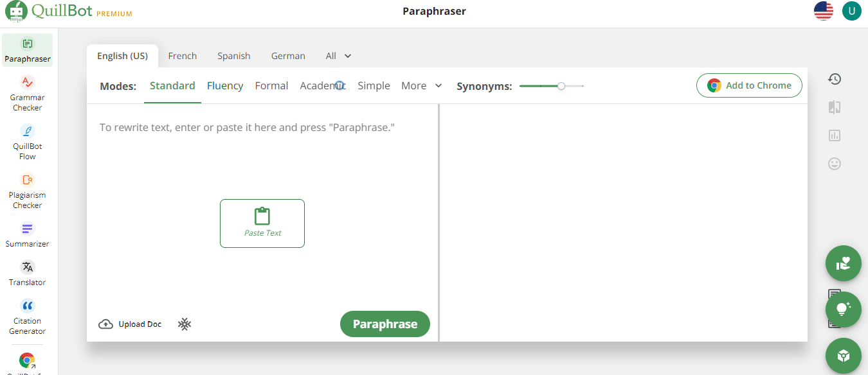Click the Synonyms: label
Screen dimensions: 868x375
click(x=484, y=86)
